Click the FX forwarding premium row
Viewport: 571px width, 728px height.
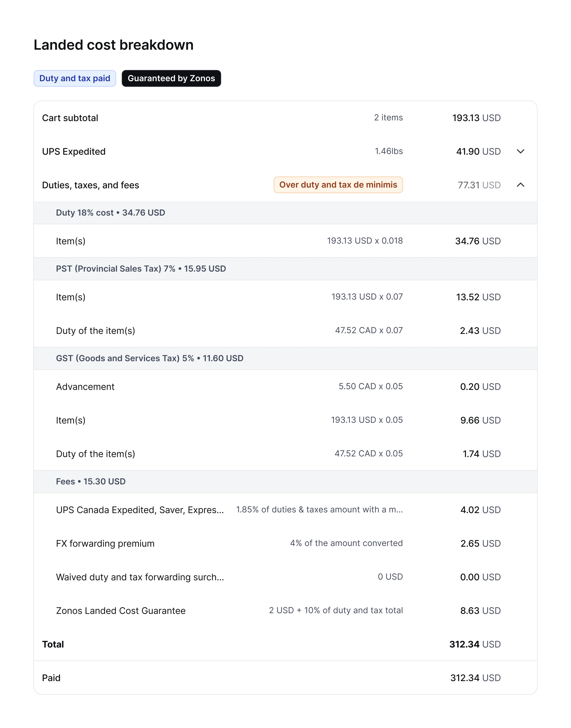click(285, 543)
